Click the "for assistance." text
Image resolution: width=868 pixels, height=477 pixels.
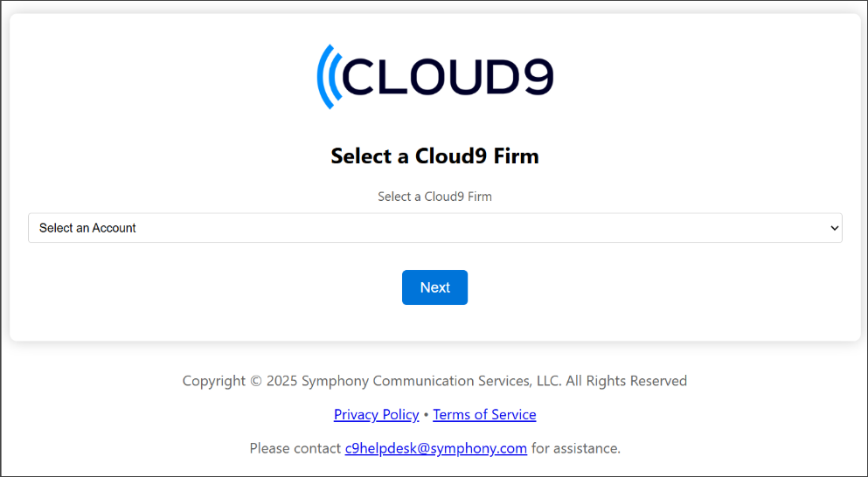(x=576, y=448)
